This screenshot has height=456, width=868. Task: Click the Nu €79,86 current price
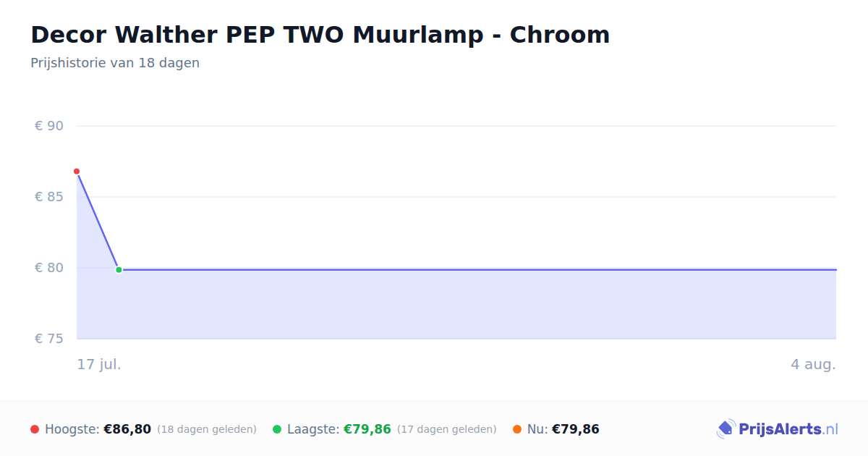(576, 429)
